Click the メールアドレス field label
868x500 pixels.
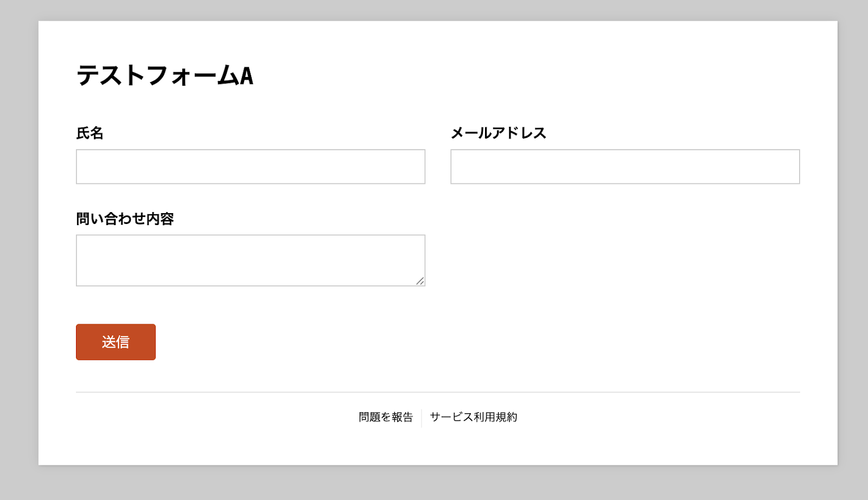(498, 133)
